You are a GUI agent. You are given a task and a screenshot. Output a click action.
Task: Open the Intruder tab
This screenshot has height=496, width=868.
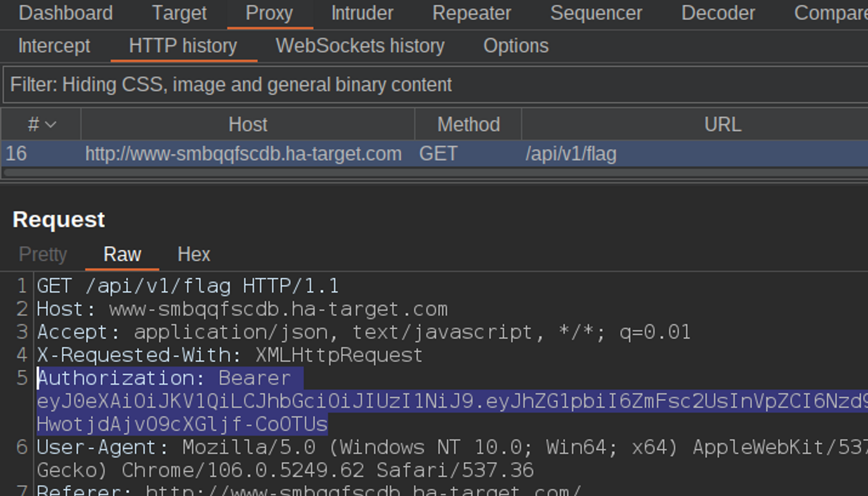click(362, 13)
